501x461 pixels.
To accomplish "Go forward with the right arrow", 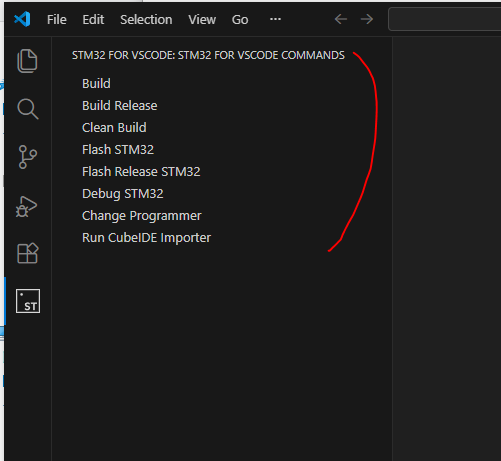I will coord(367,19).
